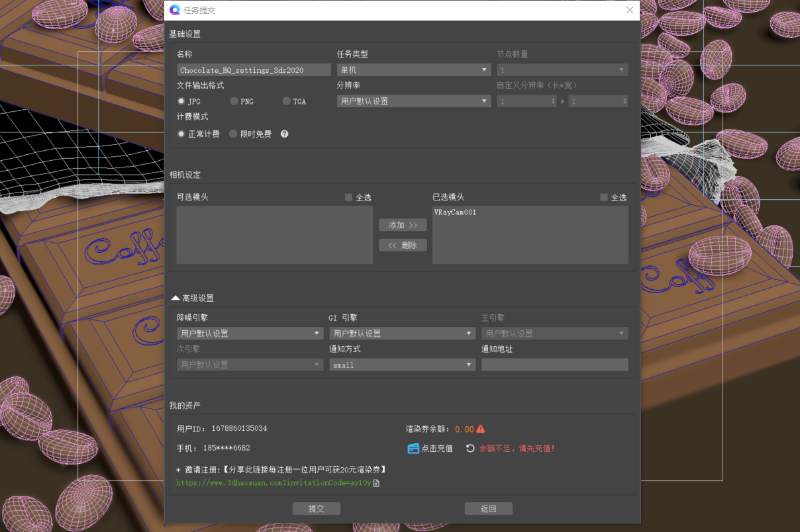The height and width of the screenshot is (532, 800).
Task: Click the 提交 submit button
Action: tap(317, 508)
